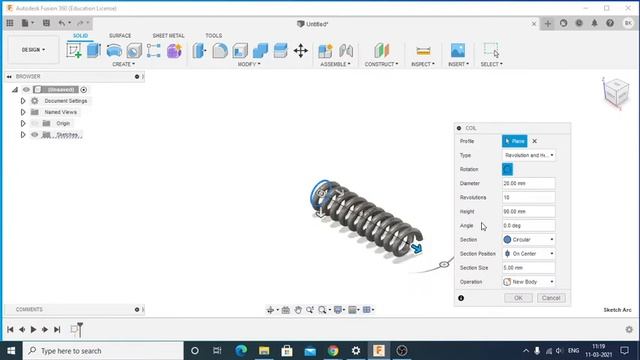The image size is (640, 360).
Task: Select the Rectangular Pattern tool
Action: [154, 51]
